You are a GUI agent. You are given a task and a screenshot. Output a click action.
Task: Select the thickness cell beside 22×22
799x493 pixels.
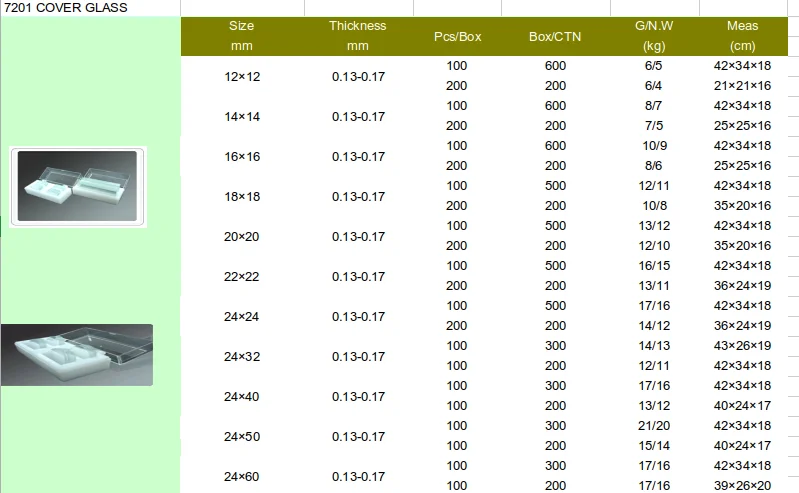(x=357, y=277)
